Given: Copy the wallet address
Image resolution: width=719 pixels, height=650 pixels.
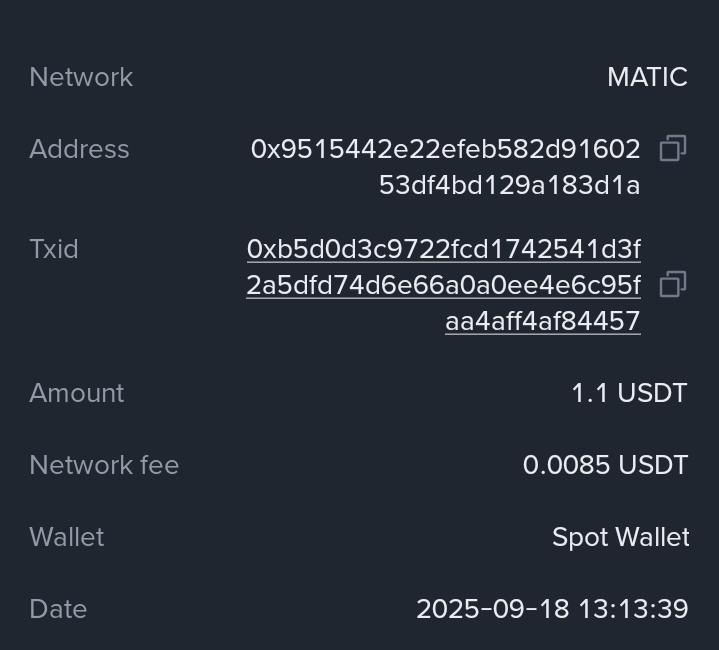Looking at the screenshot, I should 673,149.
